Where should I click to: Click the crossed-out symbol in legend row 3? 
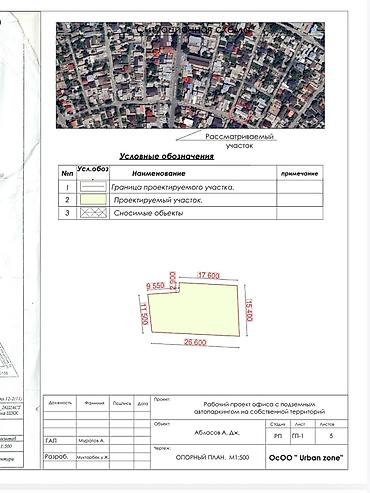pyautogui.click(x=93, y=213)
